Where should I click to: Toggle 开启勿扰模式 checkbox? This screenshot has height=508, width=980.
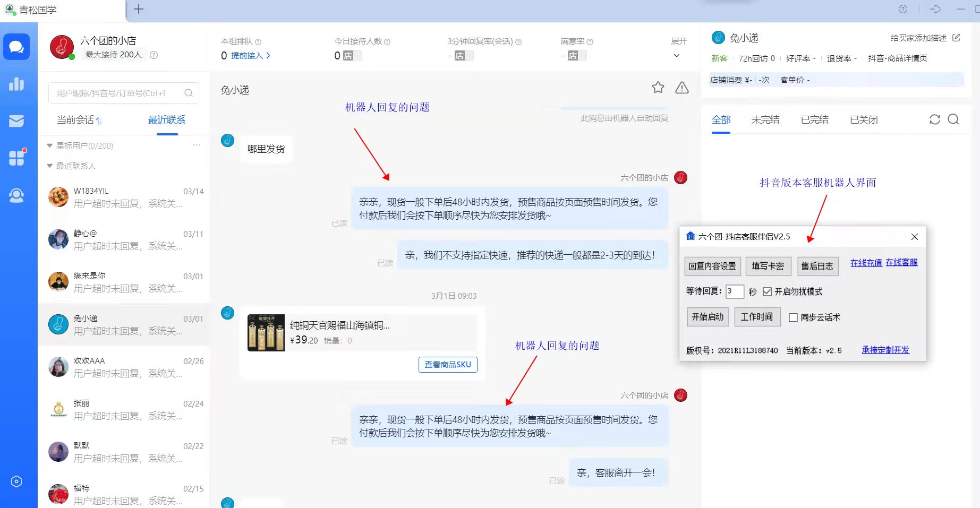[x=767, y=291]
